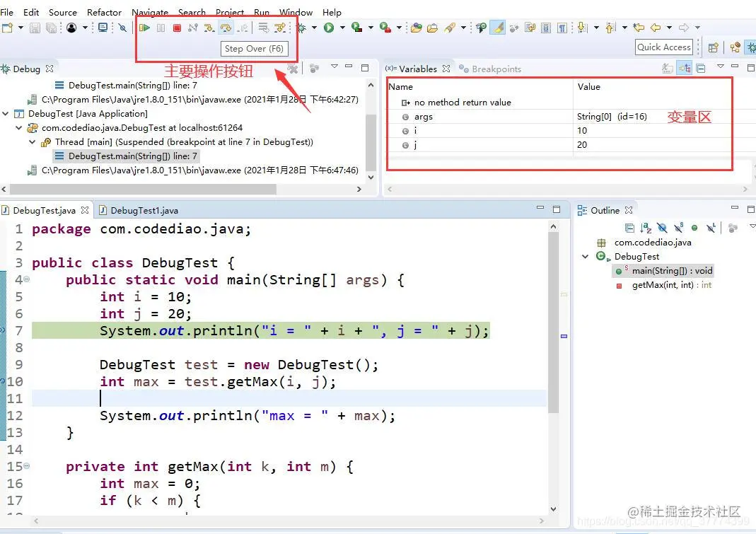
Task: Click the Next Annotation icon
Action: pyautogui.click(x=583, y=28)
